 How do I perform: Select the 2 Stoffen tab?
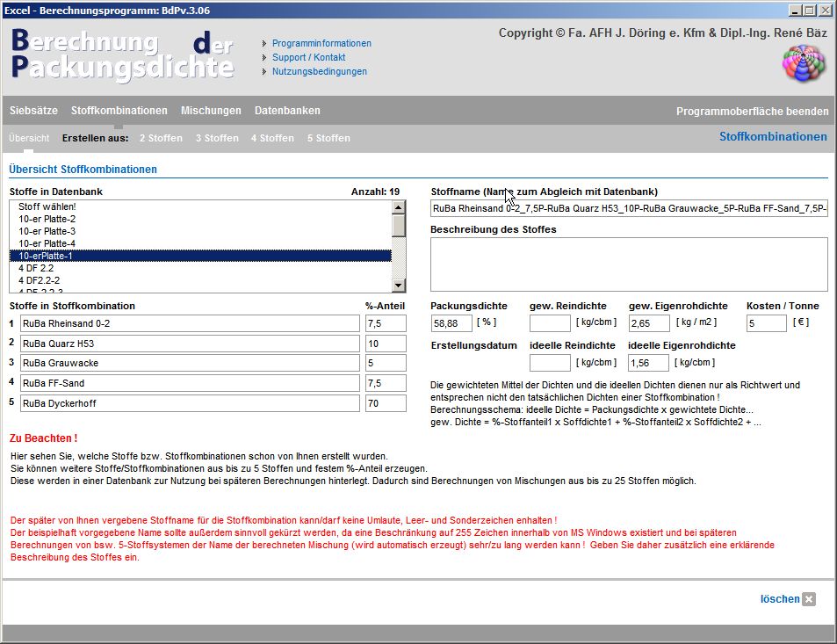tap(161, 138)
